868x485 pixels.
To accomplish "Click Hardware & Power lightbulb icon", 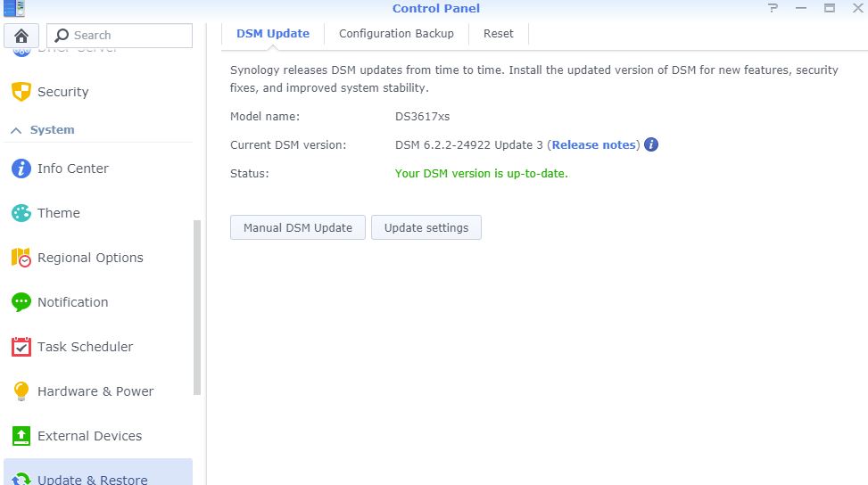I will pos(21,391).
